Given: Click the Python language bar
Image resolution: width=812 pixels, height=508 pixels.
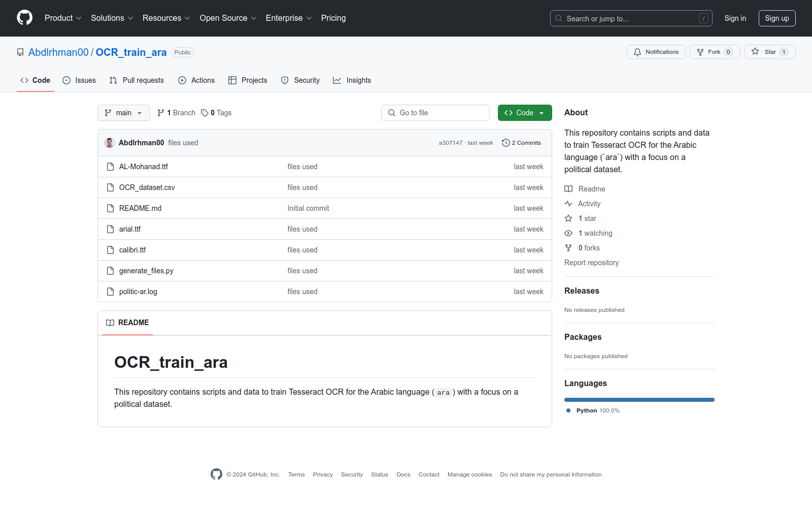Looking at the screenshot, I should click(x=639, y=400).
